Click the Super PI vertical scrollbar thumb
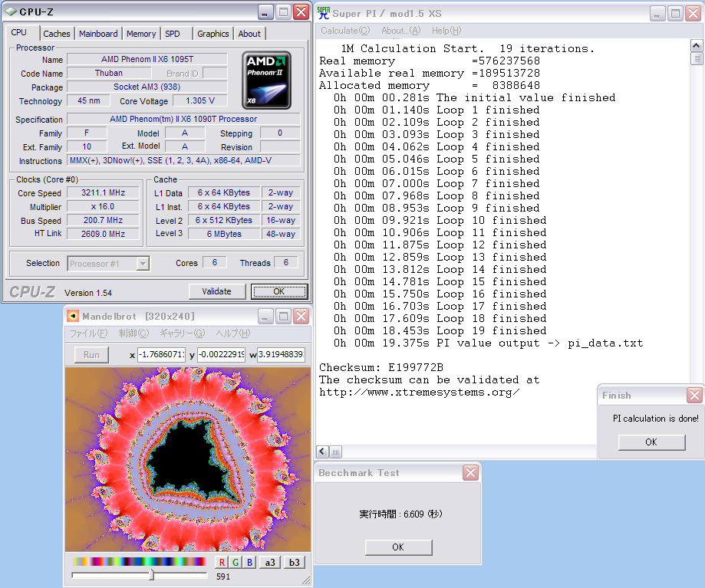 pyautogui.click(x=696, y=59)
